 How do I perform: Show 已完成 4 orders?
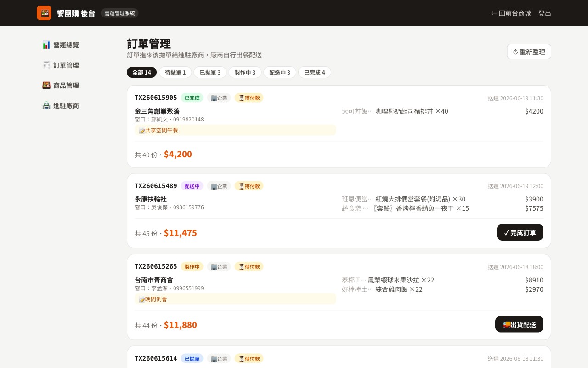tap(315, 72)
